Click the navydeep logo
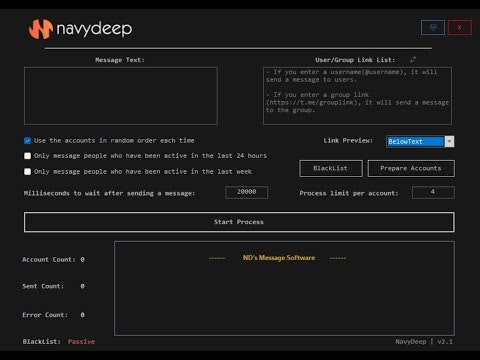 [x=80, y=29]
